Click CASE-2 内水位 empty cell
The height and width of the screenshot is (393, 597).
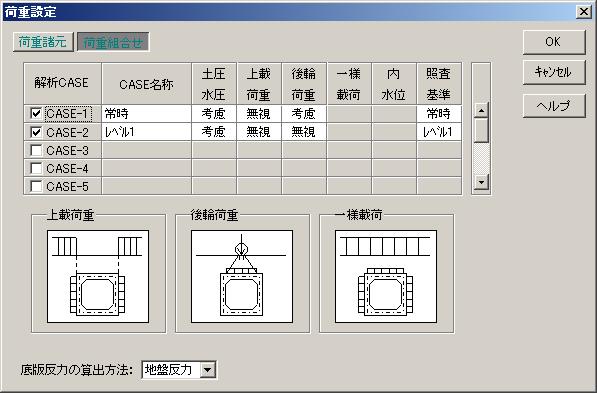click(x=394, y=132)
